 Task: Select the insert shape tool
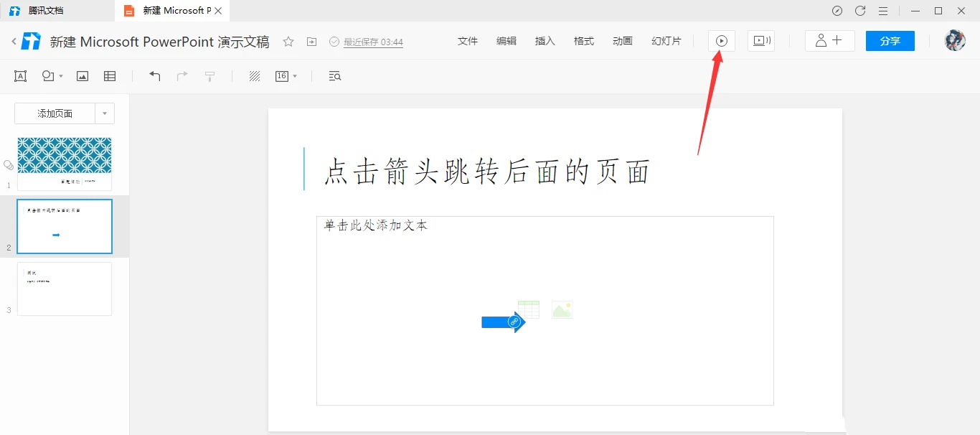pos(48,76)
